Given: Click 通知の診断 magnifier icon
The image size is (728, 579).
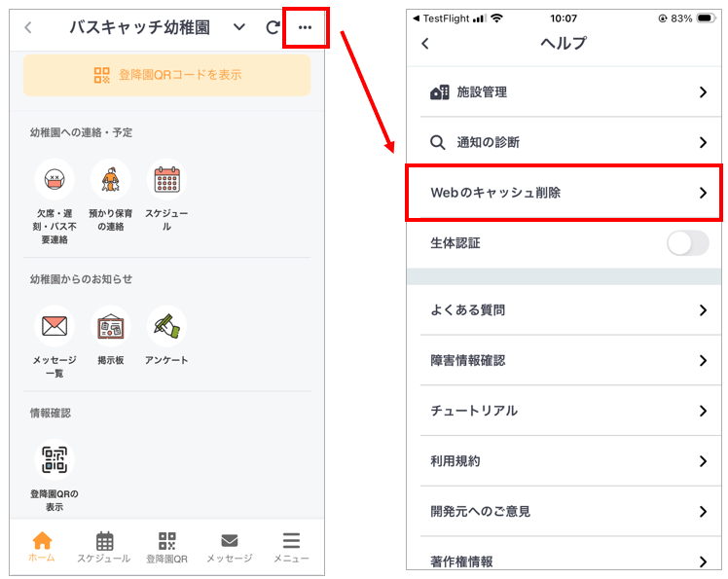Looking at the screenshot, I should pyautogui.click(x=438, y=142).
